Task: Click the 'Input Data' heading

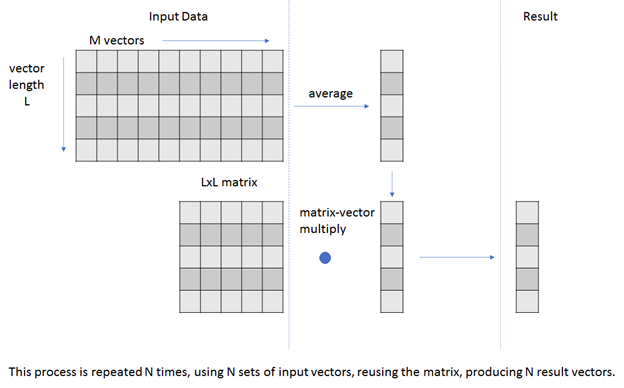Action: click(178, 16)
